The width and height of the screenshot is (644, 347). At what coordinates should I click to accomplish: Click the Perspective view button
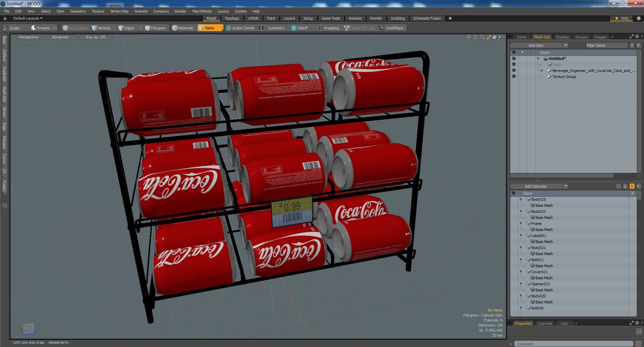click(29, 37)
